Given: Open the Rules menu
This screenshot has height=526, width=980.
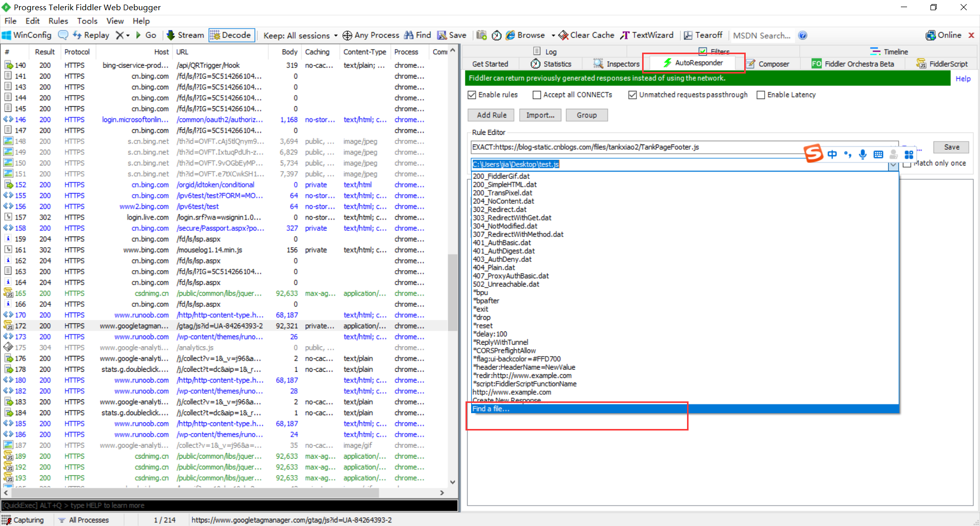Looking at the screenshot, I should point(58,21).
